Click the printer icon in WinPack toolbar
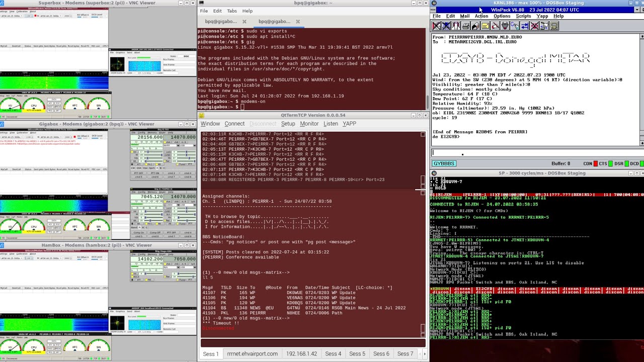This screenshot has width=644, height=362. 466,26
